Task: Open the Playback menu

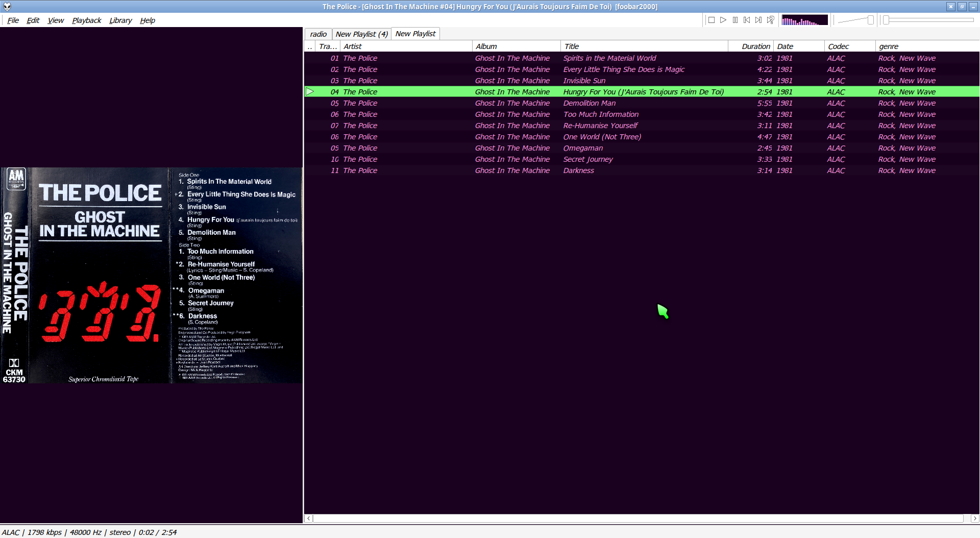Action: point(86,20)
